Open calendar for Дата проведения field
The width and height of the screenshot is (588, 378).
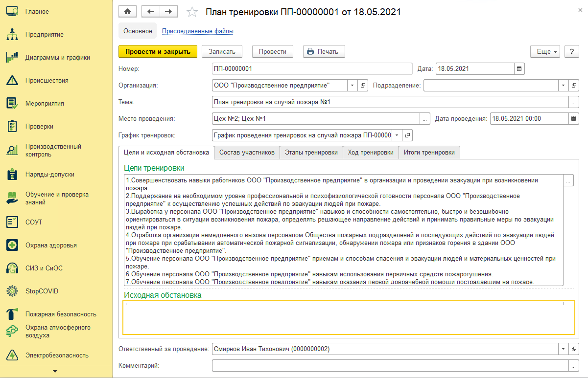573,118
